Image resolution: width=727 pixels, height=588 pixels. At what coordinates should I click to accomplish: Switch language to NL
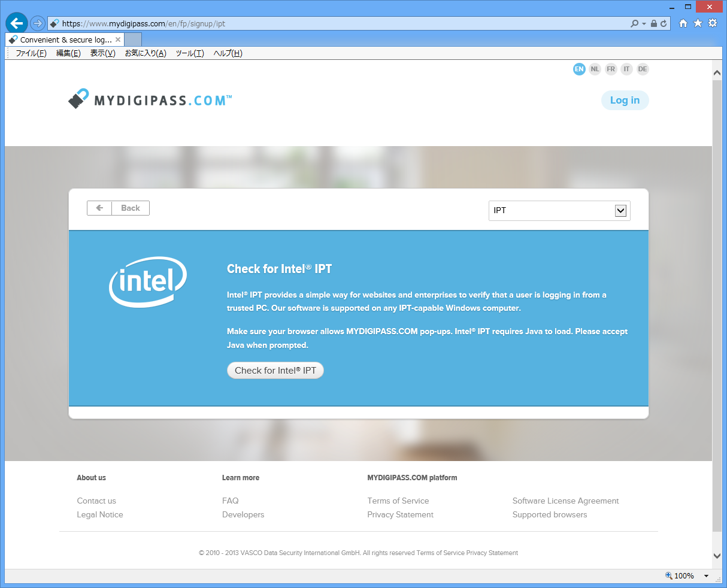click(595, 69)
